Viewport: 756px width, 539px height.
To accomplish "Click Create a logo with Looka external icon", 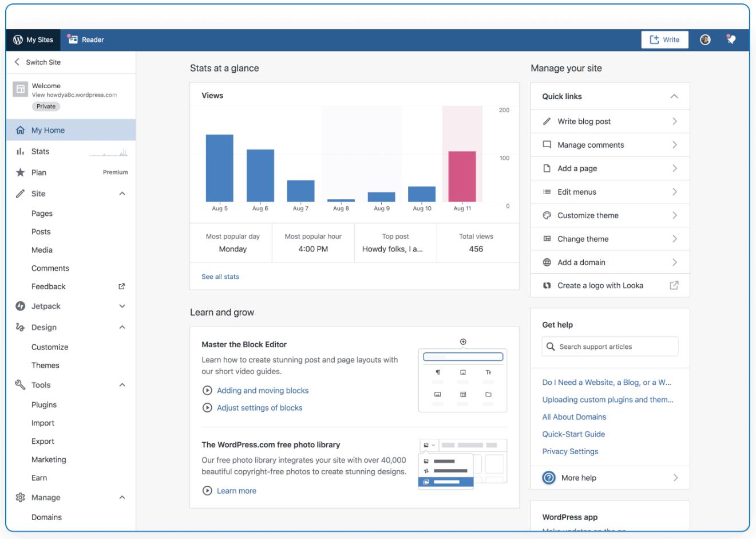I will 674,285.
